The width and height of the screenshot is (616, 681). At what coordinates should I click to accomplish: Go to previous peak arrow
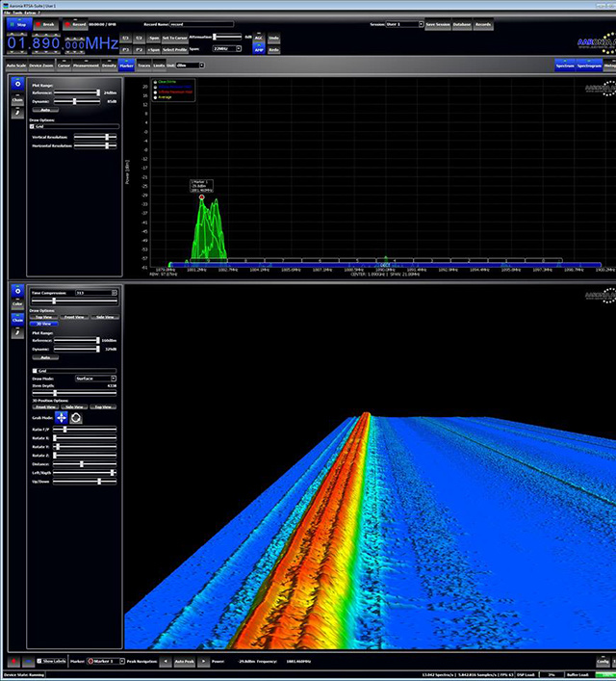(166, 661)
